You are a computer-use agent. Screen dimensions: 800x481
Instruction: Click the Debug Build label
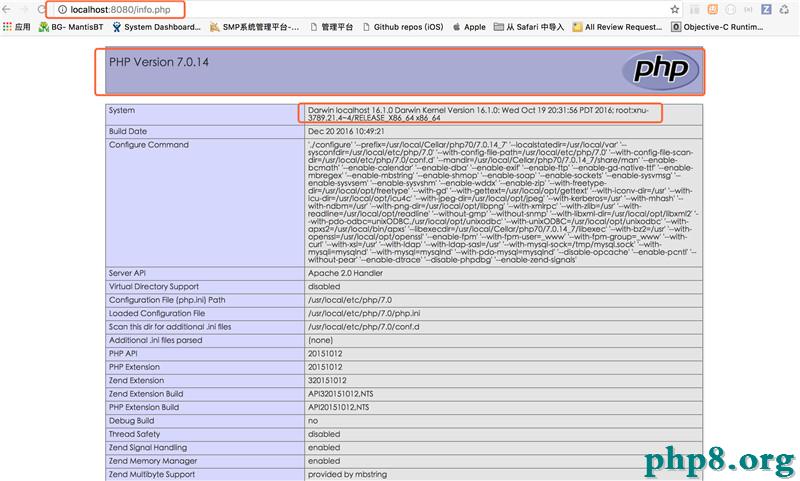click(131, 421)
